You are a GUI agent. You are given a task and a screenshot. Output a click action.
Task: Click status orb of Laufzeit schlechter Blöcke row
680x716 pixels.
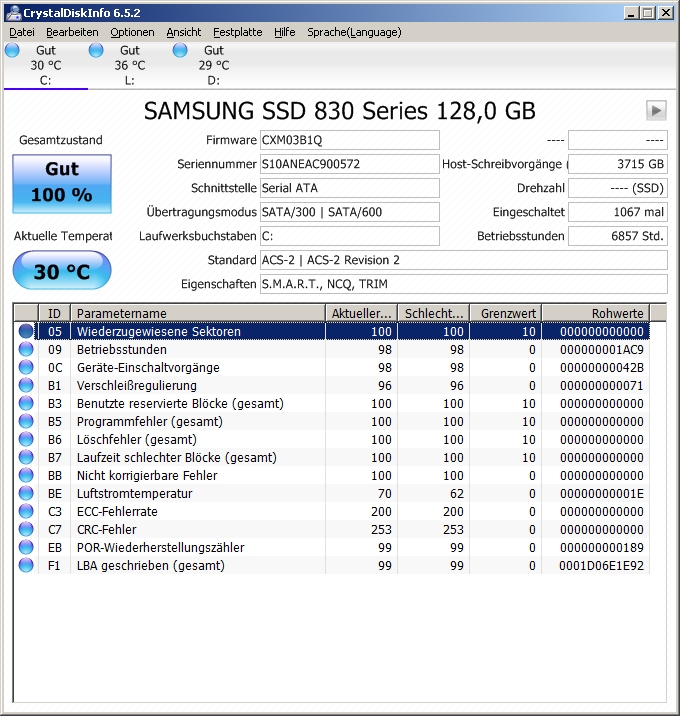pyautogui.click(x=26, y=457)
